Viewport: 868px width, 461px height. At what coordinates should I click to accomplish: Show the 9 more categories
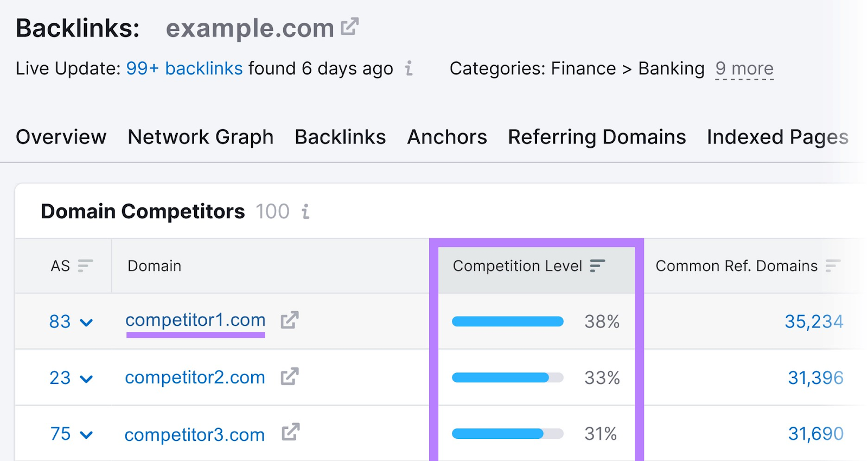[x=744, y=69]
